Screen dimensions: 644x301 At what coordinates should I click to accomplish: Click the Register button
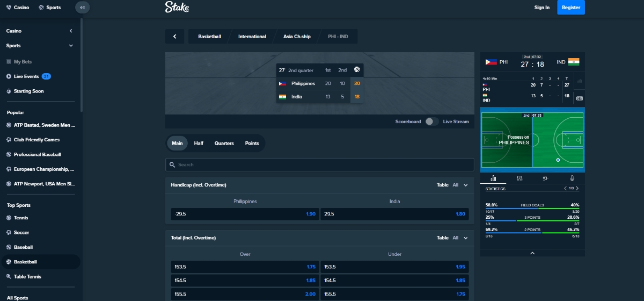tap(571, 8)
